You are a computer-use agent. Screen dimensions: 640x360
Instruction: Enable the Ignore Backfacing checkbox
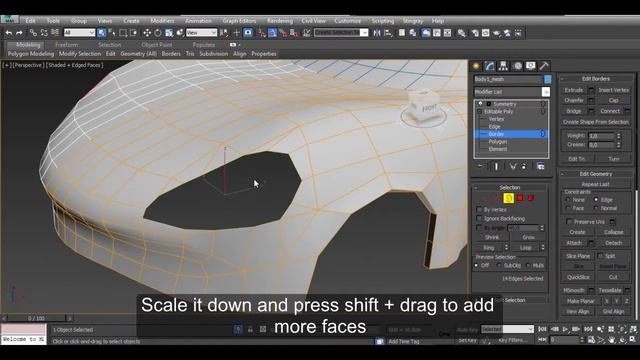click(479, 218)
